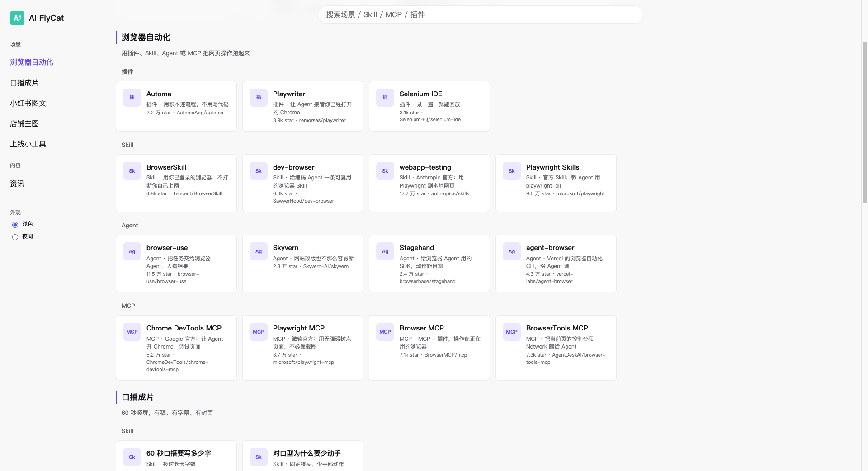Open the Selenium IDE card title
Image resolution: width=868 pixels, height=471 pixels.
421,94
